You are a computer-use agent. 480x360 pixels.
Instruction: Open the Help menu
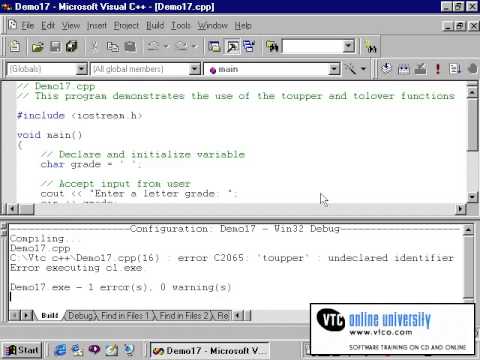tap(243, 26)
